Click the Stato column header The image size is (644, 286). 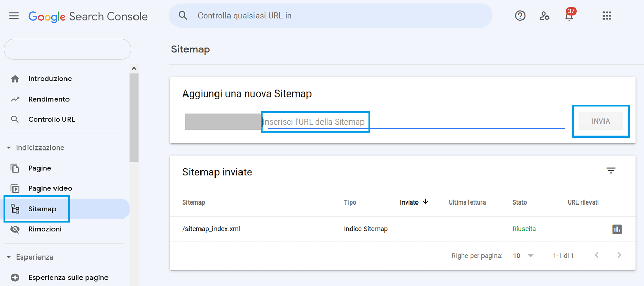click(x=519, y=202)
